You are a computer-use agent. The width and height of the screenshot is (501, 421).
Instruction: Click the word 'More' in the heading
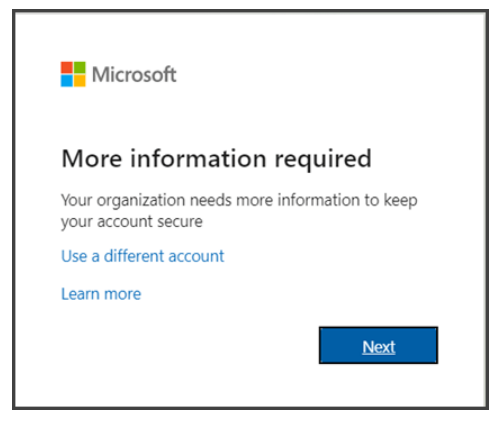tap(92, 159)
